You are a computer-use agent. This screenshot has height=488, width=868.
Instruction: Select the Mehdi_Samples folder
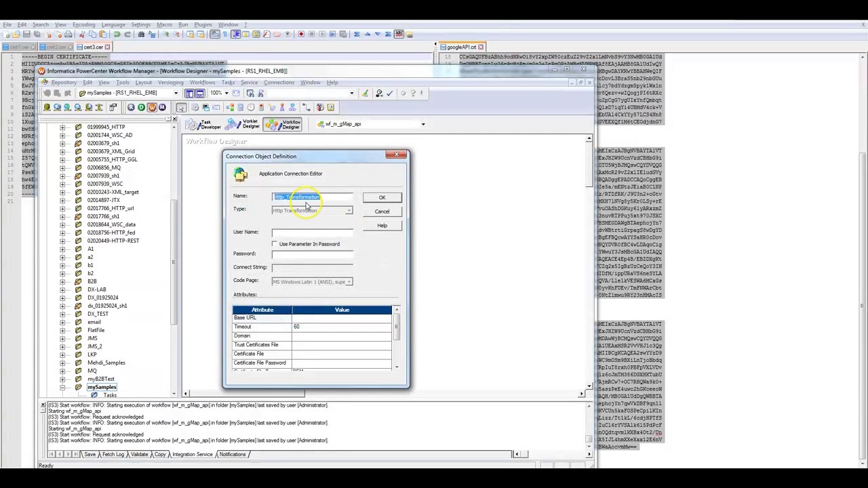click(106, 363)
